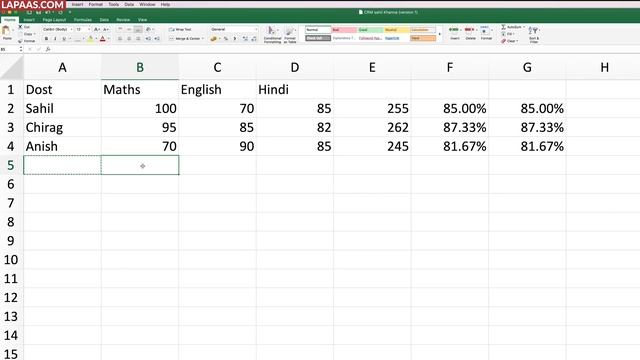Select column B header
Image resolution: width=640 pixels, height=360 pixels.
point(140,67)
